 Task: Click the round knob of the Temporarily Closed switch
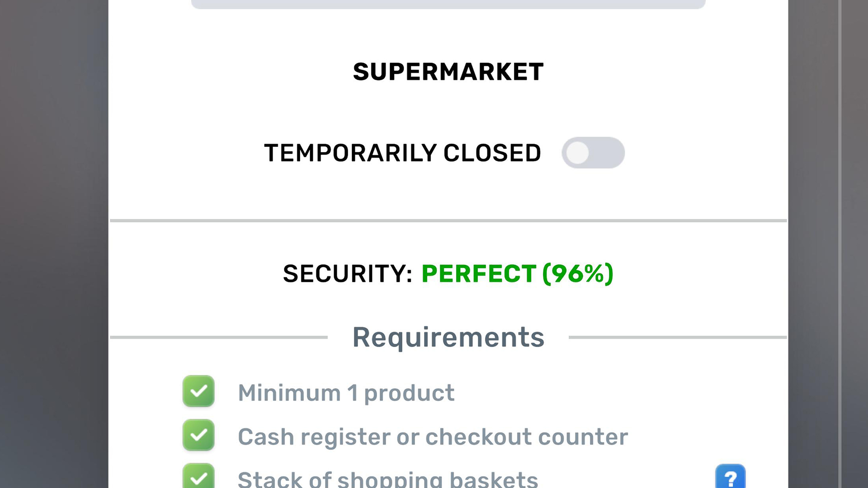click(578, 153)
